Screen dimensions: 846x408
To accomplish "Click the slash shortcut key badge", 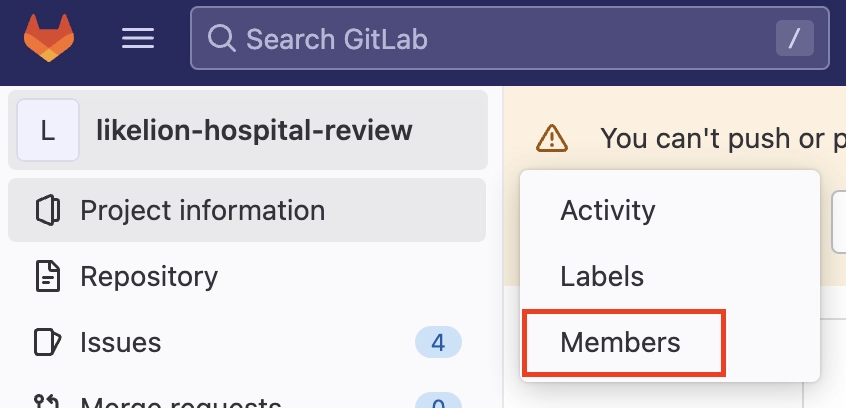I will (x=795, y=39).
